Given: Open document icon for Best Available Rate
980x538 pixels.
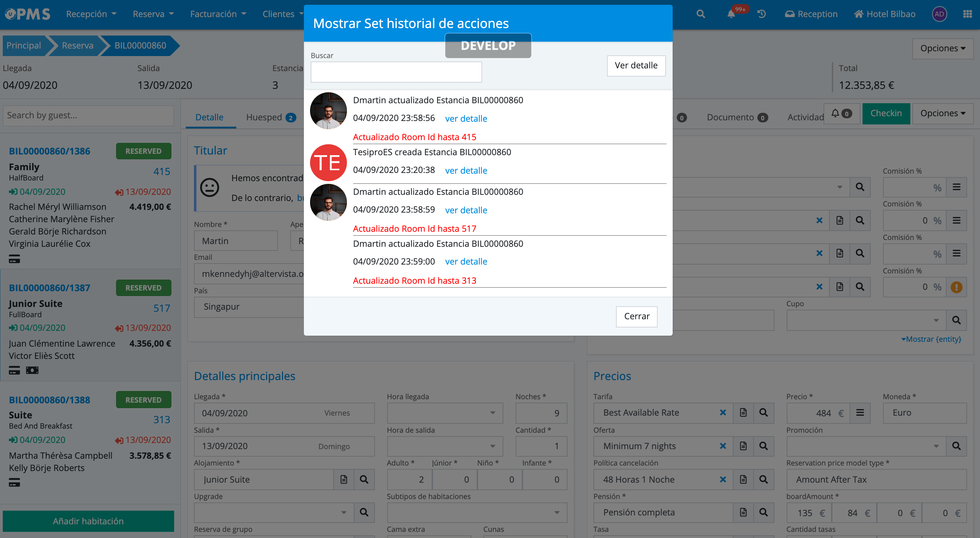Looking at the screenshot, I should pos(743,413).
